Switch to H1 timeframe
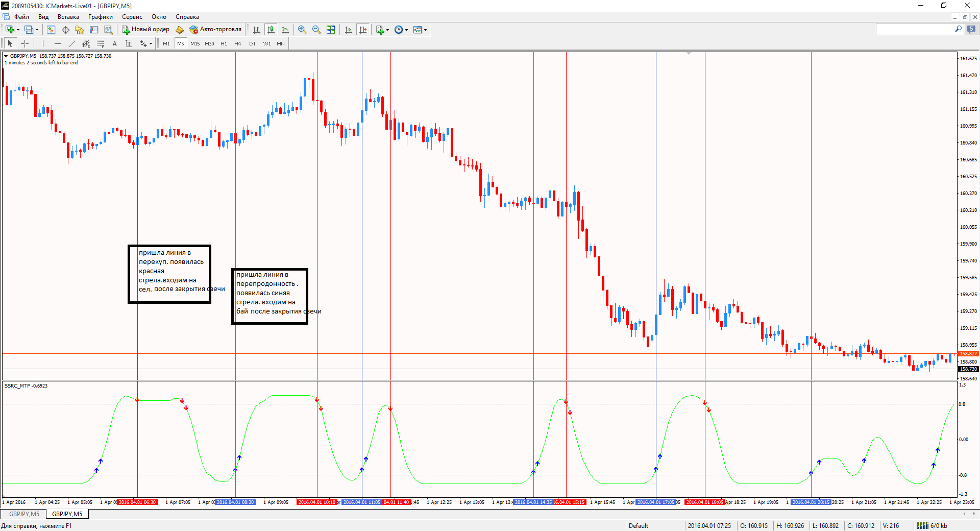 (x=224, y=43)
